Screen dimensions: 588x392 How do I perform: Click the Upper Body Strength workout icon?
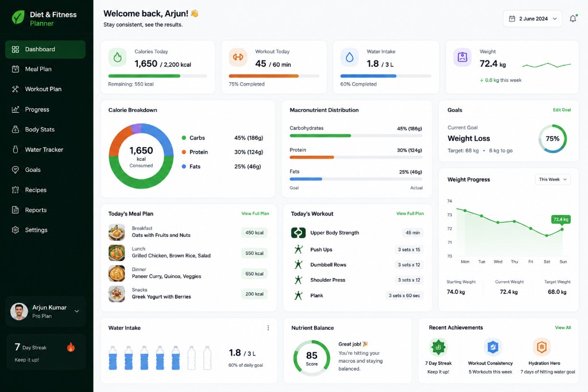point(298,233)
